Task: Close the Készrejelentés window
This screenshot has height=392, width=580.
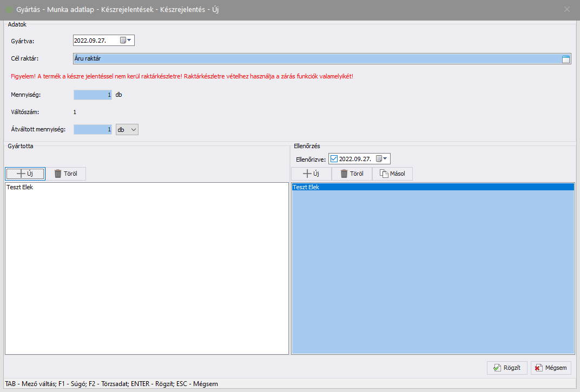Action: (x=567, y=9)
